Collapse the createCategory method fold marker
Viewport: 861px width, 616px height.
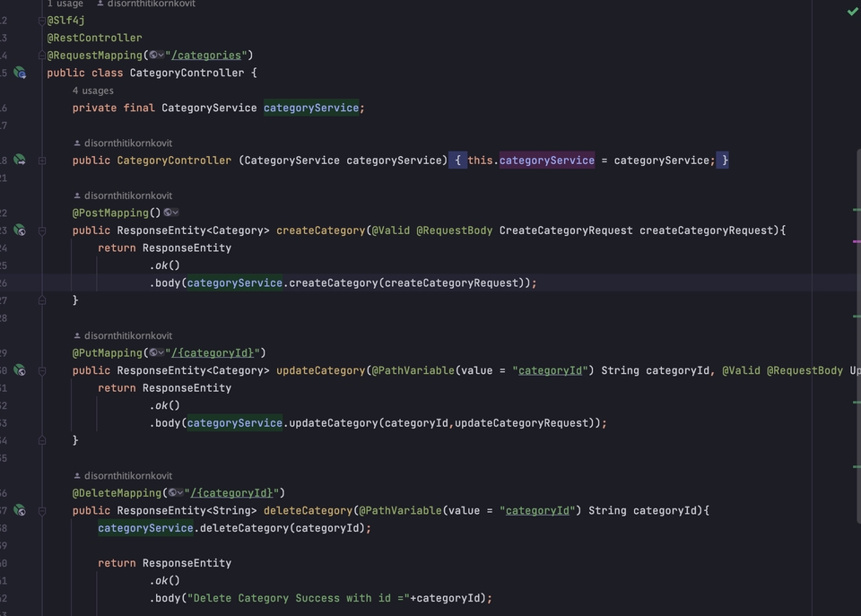click(42, 230)
